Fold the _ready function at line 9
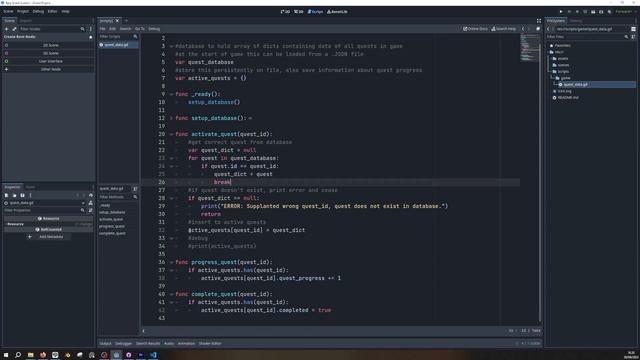This screenshot has height=360, width=640. tap(171, 94)
